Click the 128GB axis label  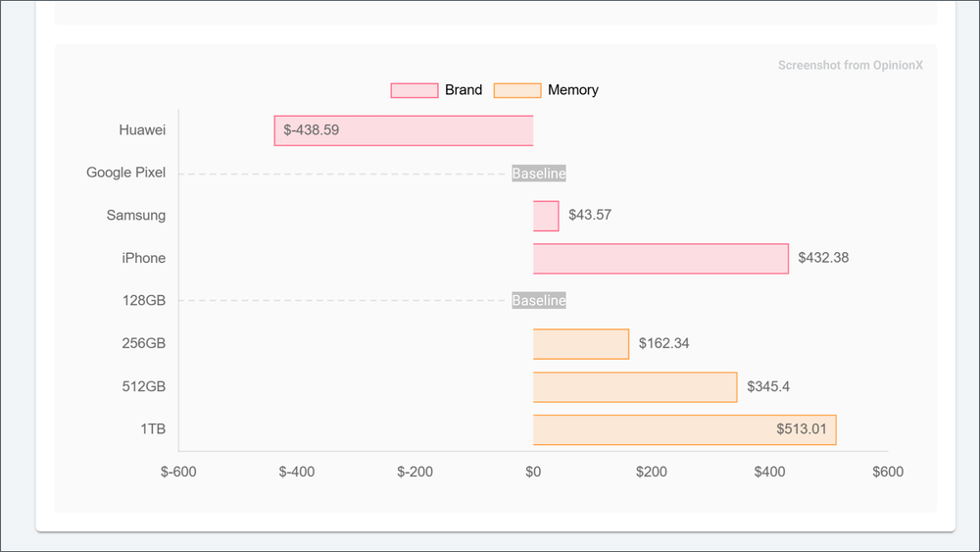pos(144,301)
